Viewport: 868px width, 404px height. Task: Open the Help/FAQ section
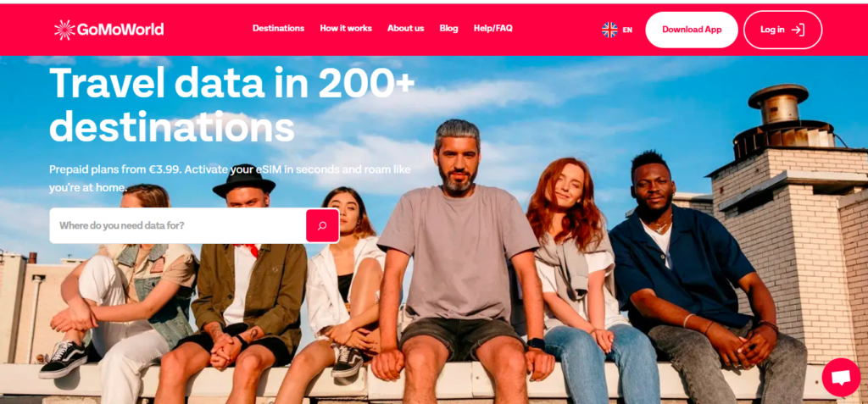click(x=493, y=28)
